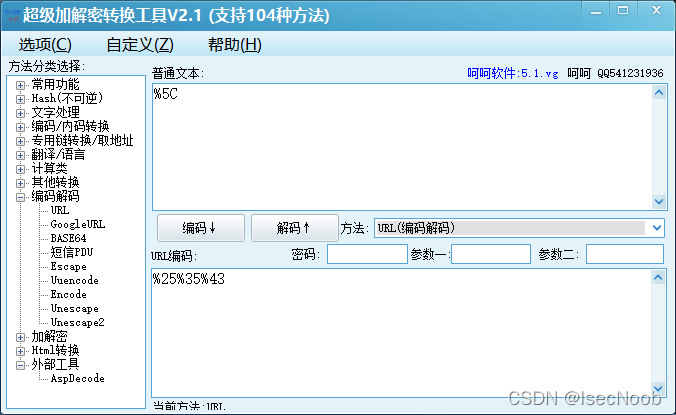Expand the Html转换 tree node
Screen dimensions: 676x415
click(x=20, y=351)
